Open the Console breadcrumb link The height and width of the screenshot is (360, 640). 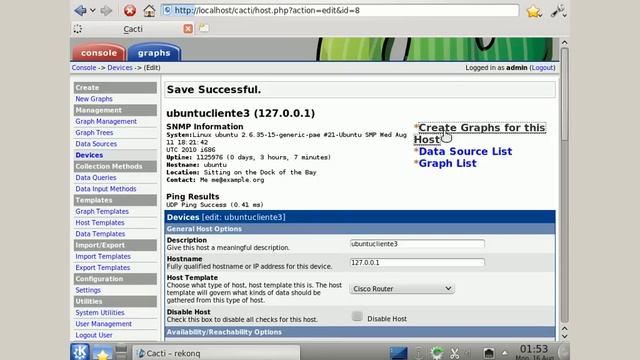84,68
